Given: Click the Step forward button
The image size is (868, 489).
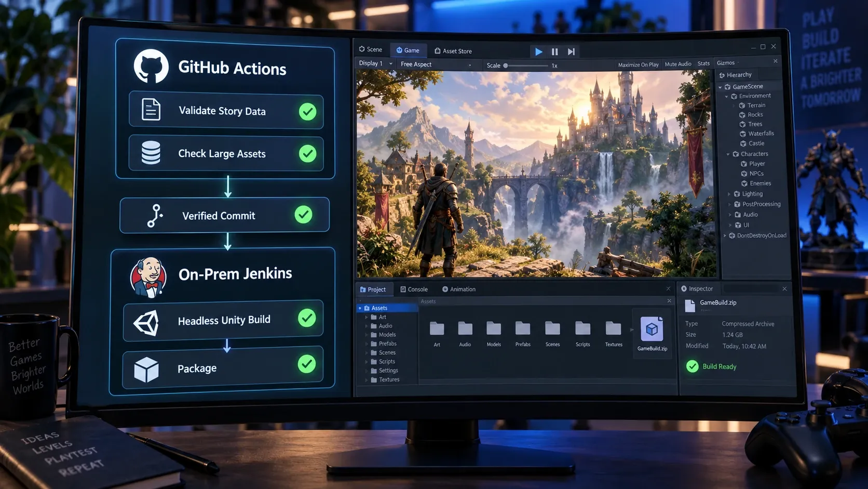Looking at the screenshot, I should tap(571, 52).
